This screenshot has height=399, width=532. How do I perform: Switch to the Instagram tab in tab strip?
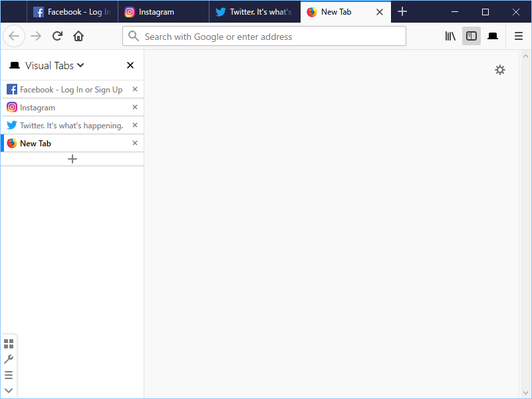click(x=164, y=12)
